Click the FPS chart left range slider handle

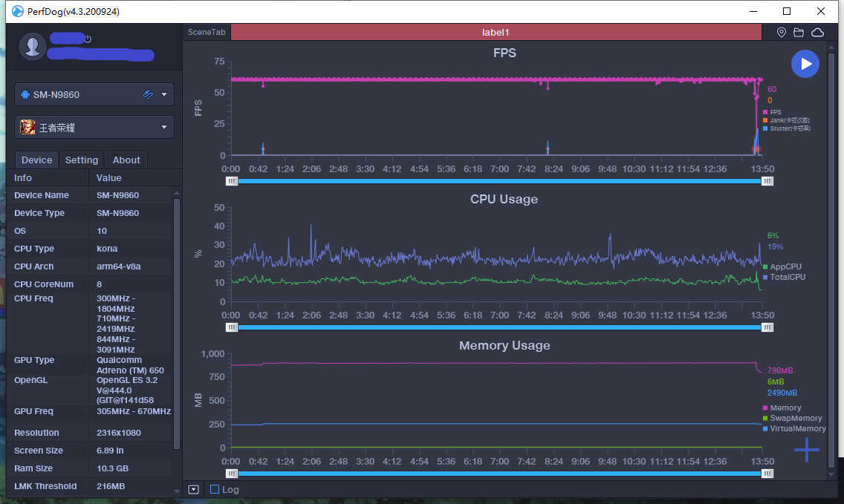233,180
